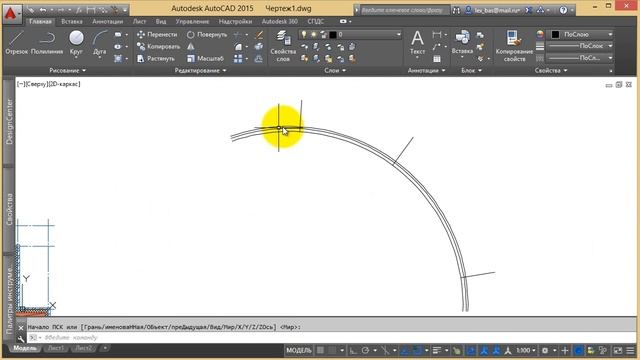Click the black layer color swatch
The width and height of the screenshot is (640, 360).
tap(333, 35)
